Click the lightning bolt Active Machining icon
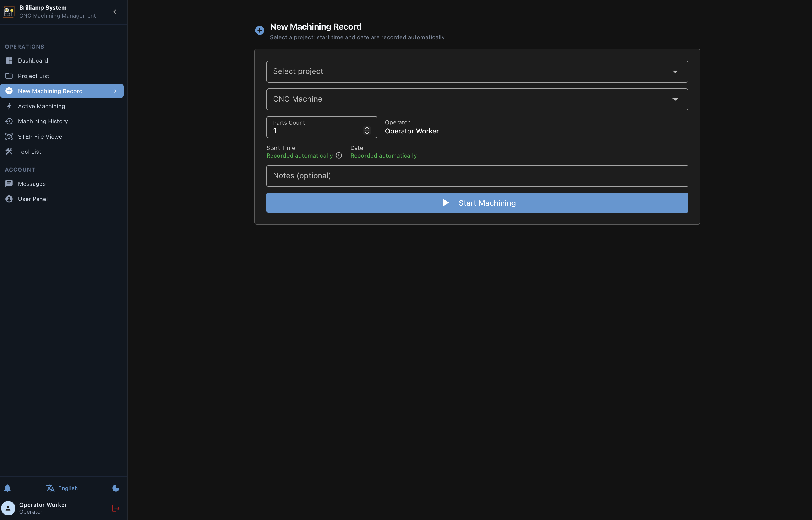Viewport: 812px width, 520px height. [x=9, y=106]
